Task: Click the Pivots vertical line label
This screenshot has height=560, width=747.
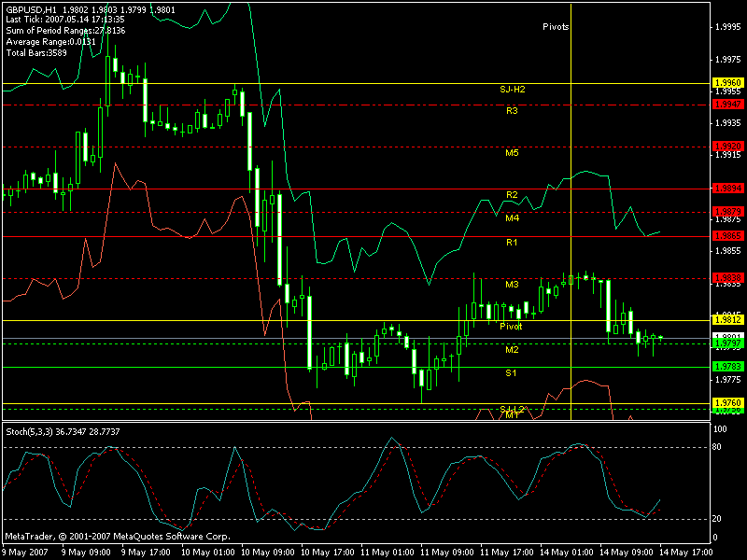Action: tap(556, 27)
